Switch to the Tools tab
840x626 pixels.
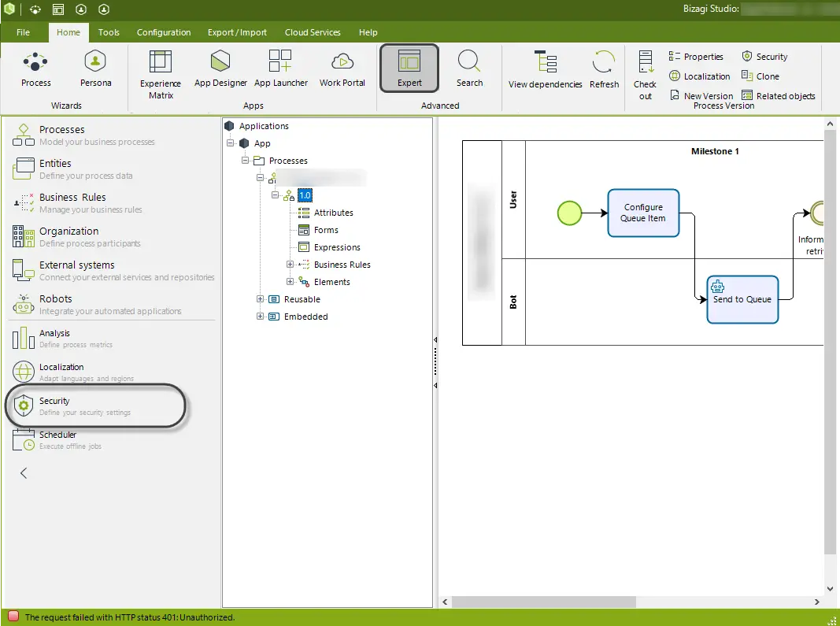pyautogui.click(x=109, y=32)
